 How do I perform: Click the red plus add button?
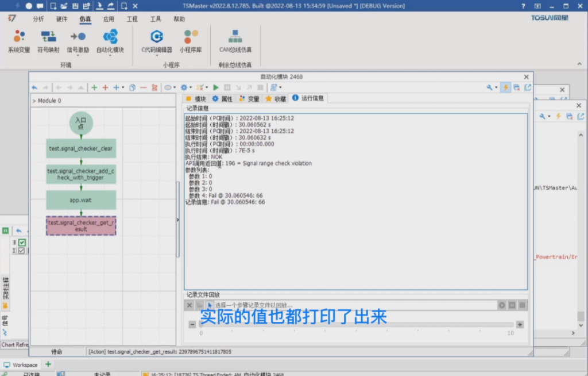pos(106,87)
